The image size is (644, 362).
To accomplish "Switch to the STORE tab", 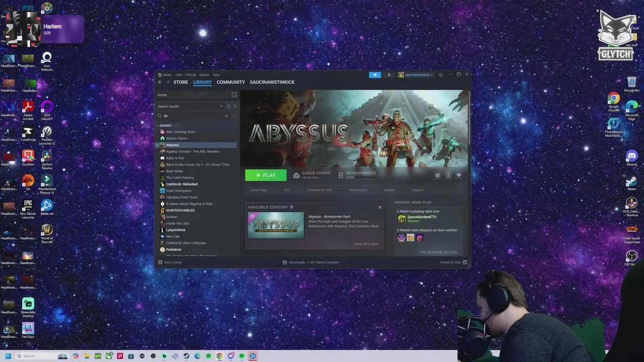I will [181, 82].
